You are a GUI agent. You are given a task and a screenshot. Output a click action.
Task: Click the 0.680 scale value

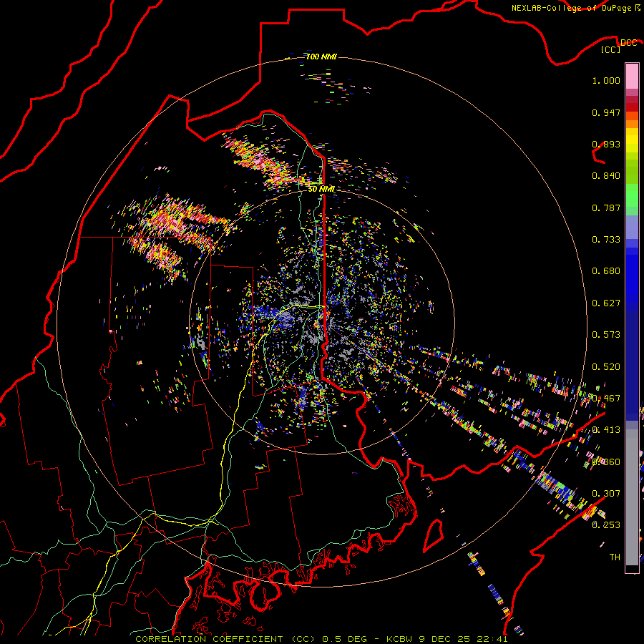pos(606,271)
